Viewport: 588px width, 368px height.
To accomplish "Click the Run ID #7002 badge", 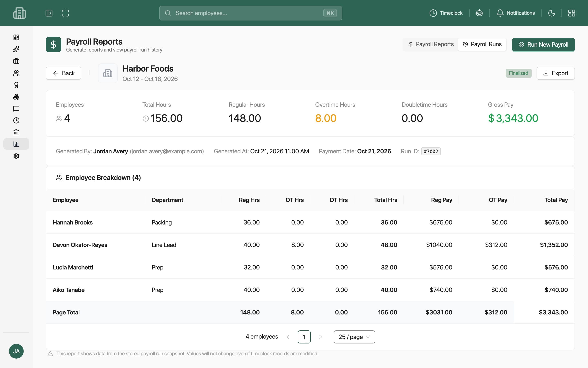I will pyautogui.click(x=431, y=151).
